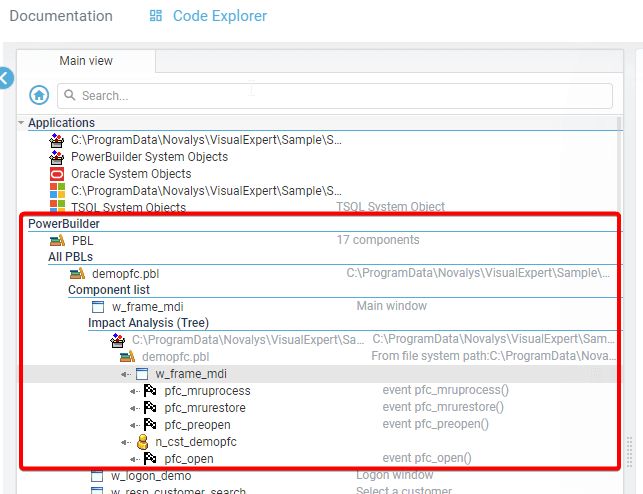
Task: Click the colored squares icon beside second Sample path
Action: pos(57,191)
